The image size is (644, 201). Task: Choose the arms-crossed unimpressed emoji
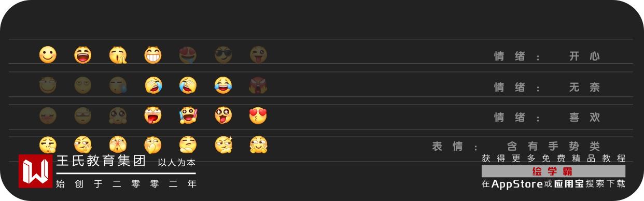188,145
